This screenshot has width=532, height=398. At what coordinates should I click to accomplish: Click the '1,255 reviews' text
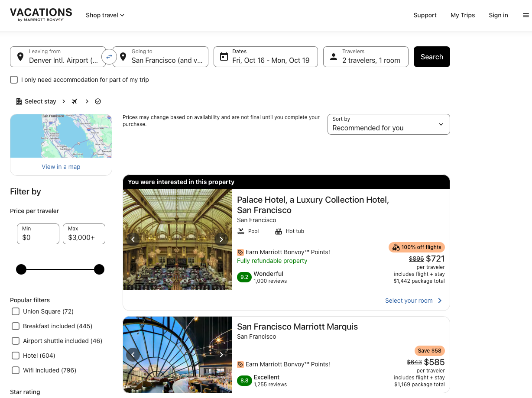pos(270,385)
